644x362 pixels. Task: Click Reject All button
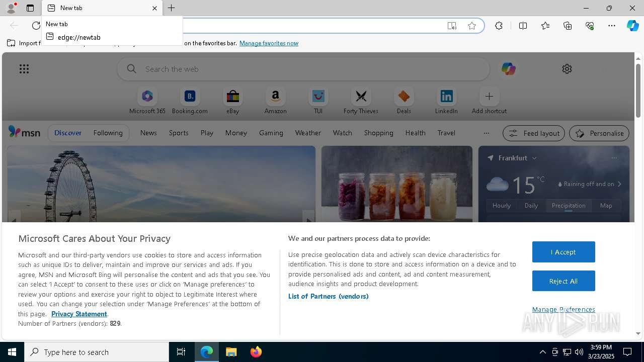[563, 281]
